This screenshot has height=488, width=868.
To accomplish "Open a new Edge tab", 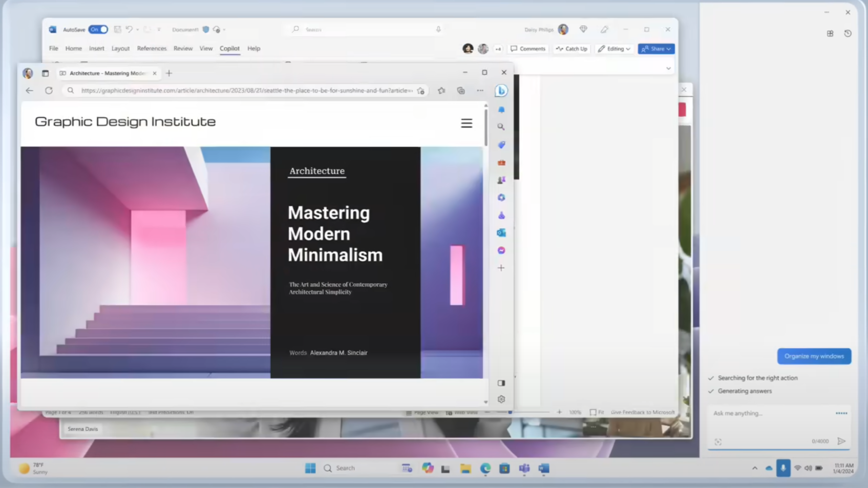I will (169, 73).
